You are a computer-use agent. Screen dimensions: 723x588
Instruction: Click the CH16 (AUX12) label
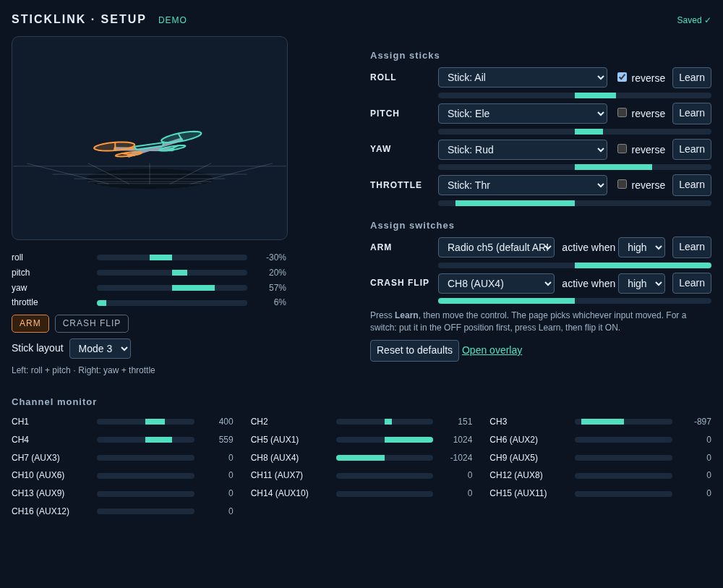click(40, 511)
